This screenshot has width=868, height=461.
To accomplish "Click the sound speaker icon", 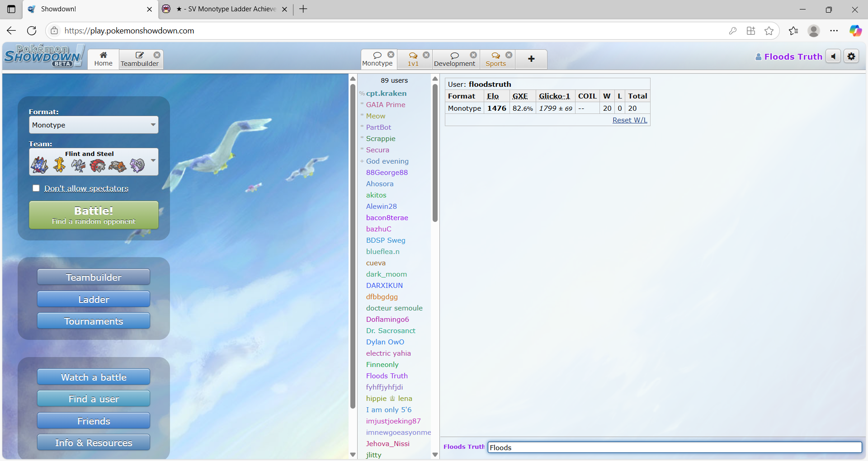I will (833, 56).
